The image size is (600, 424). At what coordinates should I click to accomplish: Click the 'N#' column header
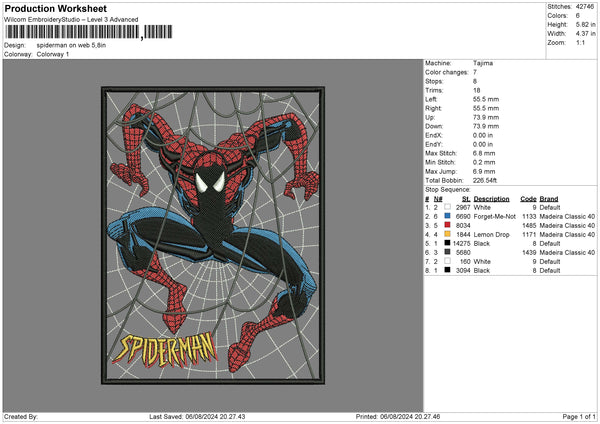pyautogui.click(x=438, y=199)
